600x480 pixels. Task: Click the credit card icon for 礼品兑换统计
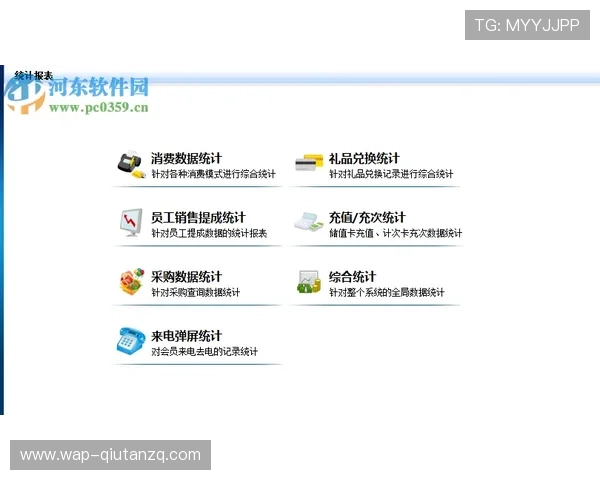[x=309, y=163]
